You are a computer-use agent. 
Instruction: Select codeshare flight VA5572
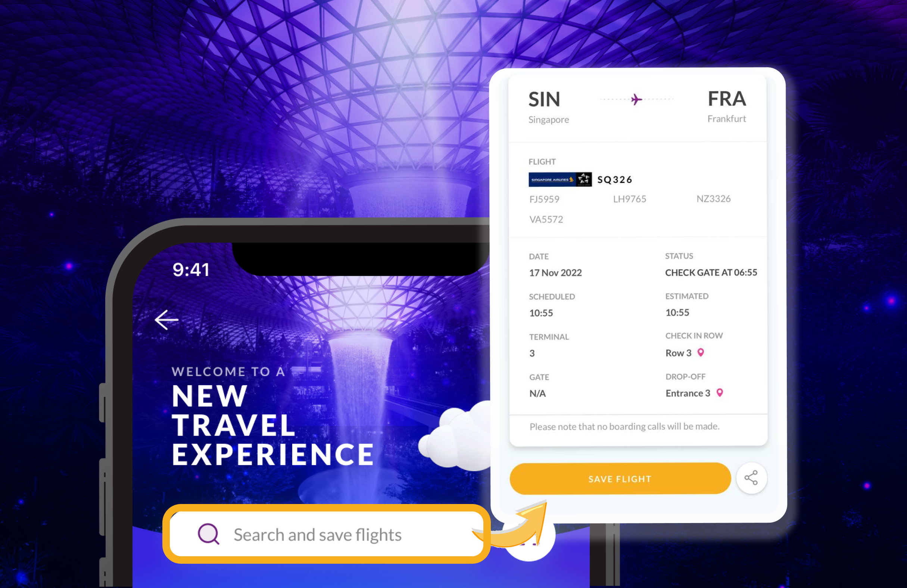click(x=546, y=220)
